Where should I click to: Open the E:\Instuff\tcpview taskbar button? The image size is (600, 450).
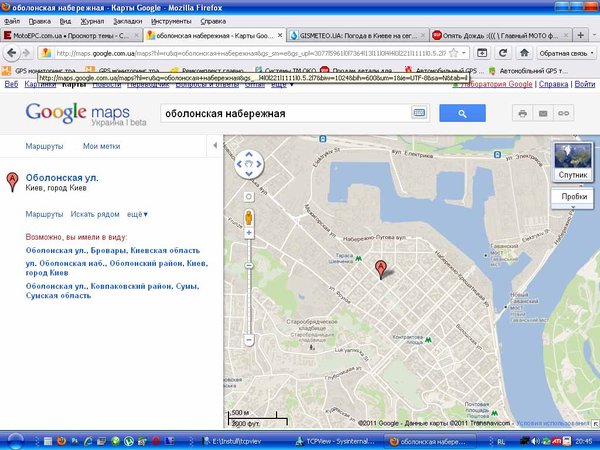coord(236,441)
